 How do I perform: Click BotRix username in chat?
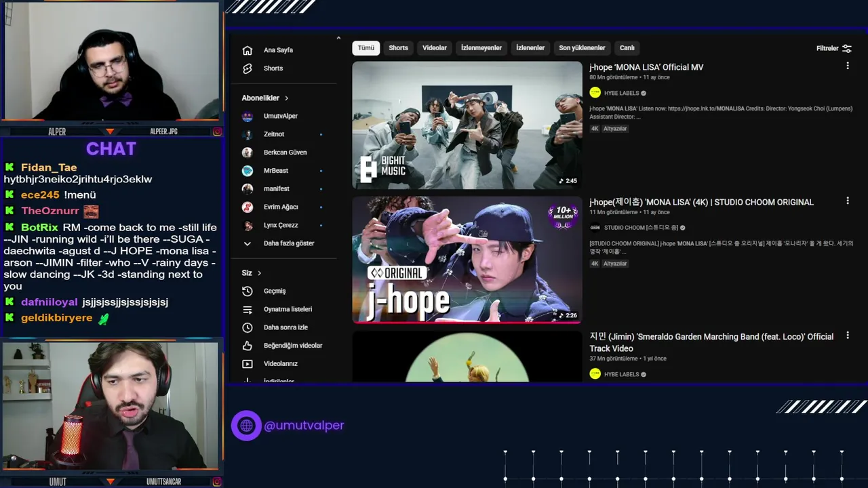(x=39, y=227)
